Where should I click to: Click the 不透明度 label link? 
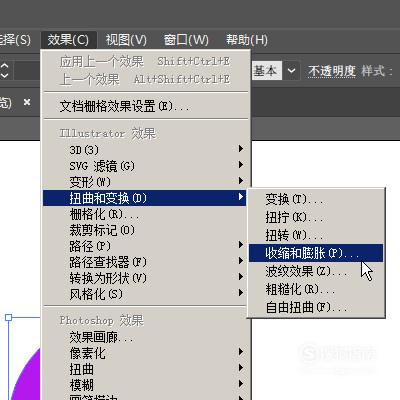point(332,71)
